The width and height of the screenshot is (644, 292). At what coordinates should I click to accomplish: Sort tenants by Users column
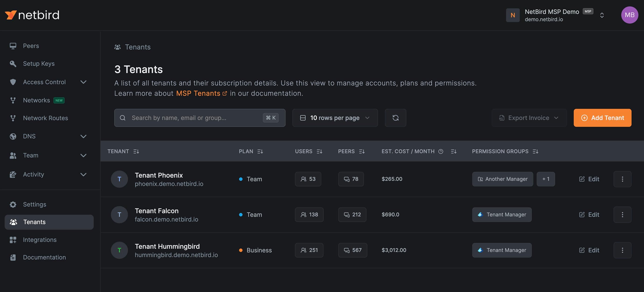point(319,151)
